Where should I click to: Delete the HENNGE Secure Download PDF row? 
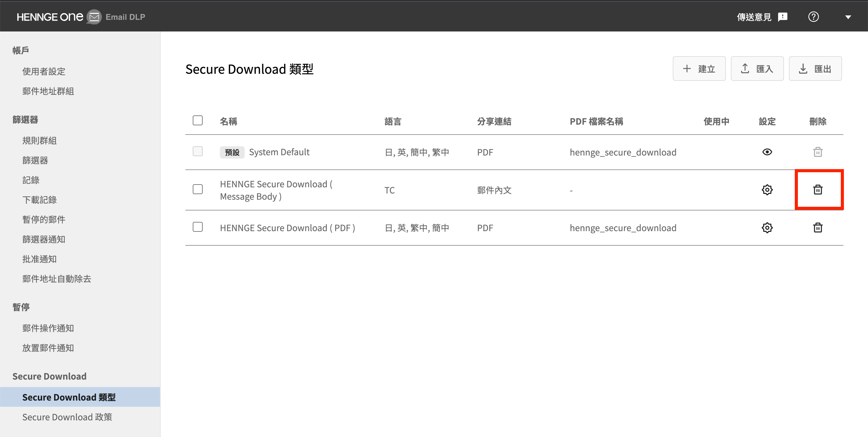(x=818, y=228)
